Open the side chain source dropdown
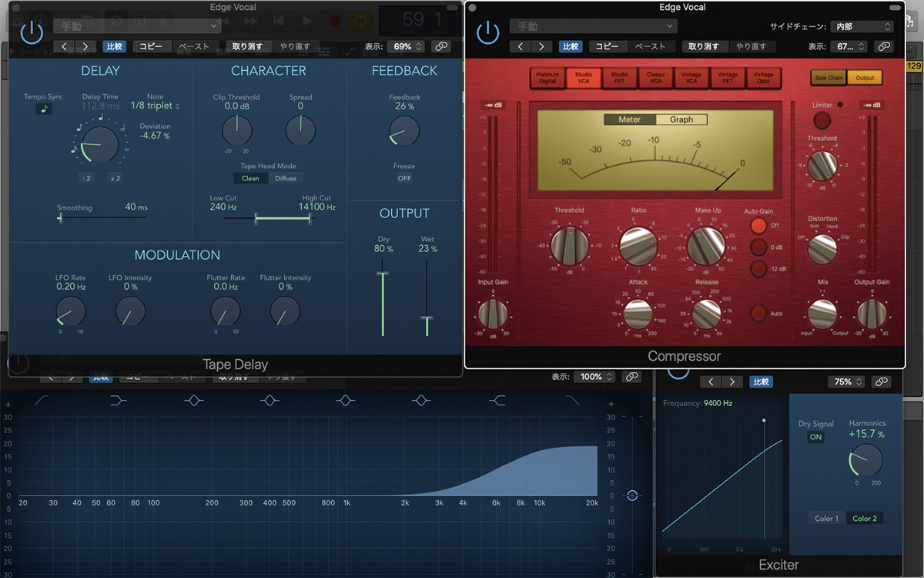This screenshot has width=924, height=578. pyautogui.click(x=862, y=26)
